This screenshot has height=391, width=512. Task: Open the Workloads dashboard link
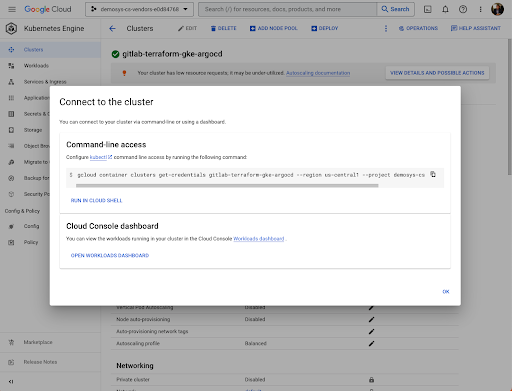(259, 239)
